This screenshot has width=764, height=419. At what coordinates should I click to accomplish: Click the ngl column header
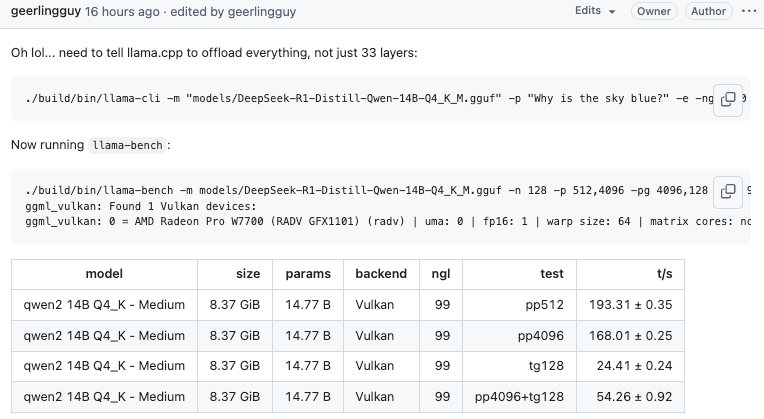pos(440,274)
